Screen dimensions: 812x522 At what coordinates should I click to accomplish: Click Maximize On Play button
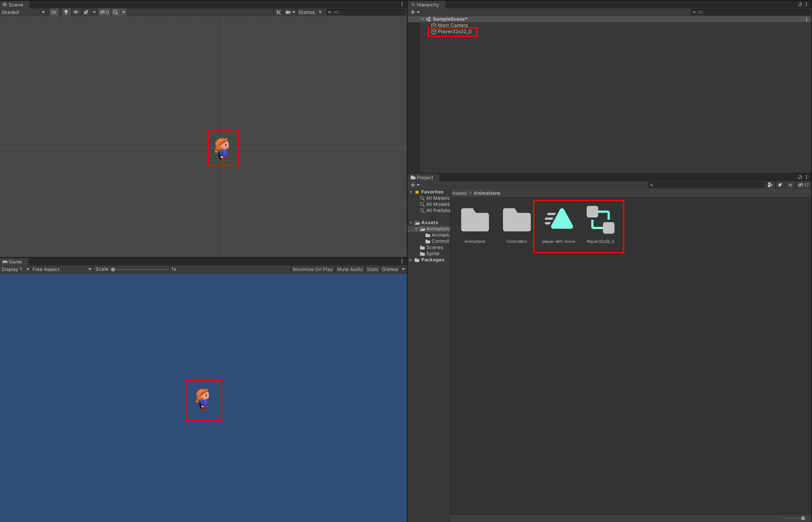312,269
